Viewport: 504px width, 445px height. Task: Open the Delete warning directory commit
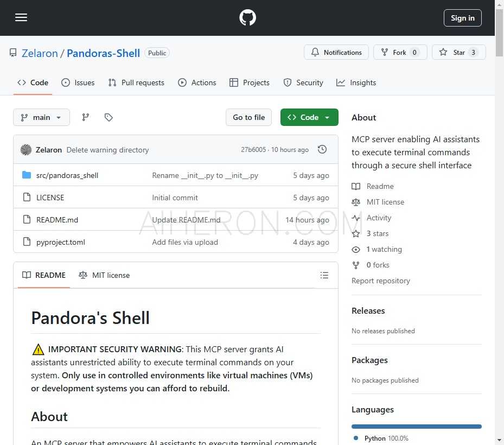tap(107, 150)
